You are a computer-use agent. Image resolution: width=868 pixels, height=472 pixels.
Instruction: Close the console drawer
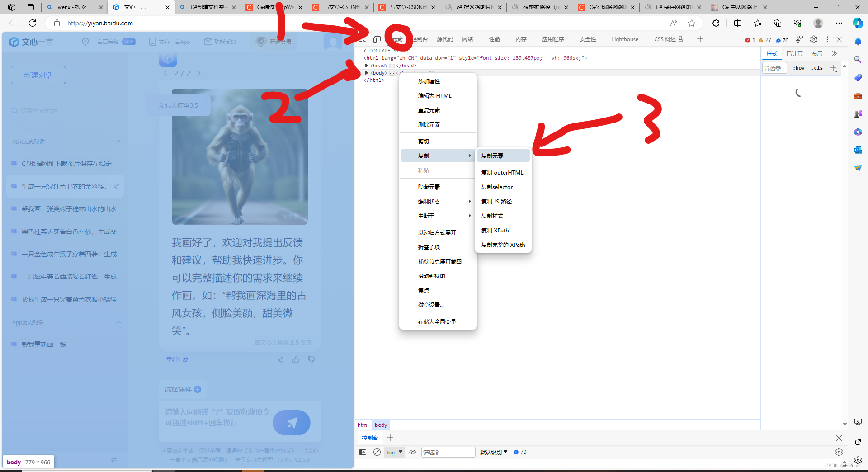[x=839, y=438]
